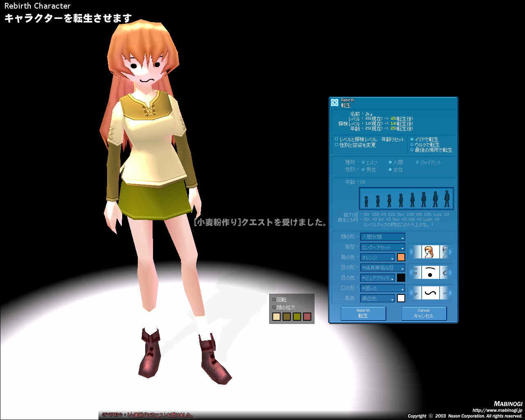
Task: Check the 性別と容姿を変更 option
Action: 337,145
